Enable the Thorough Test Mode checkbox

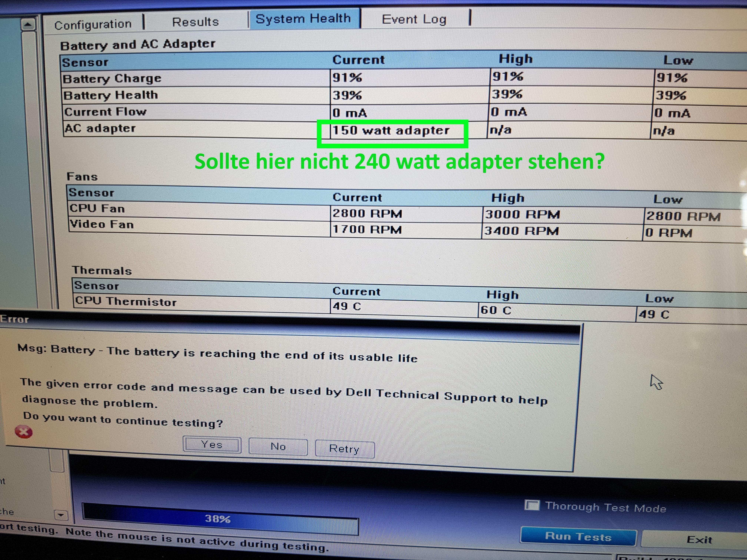(532, 505)
